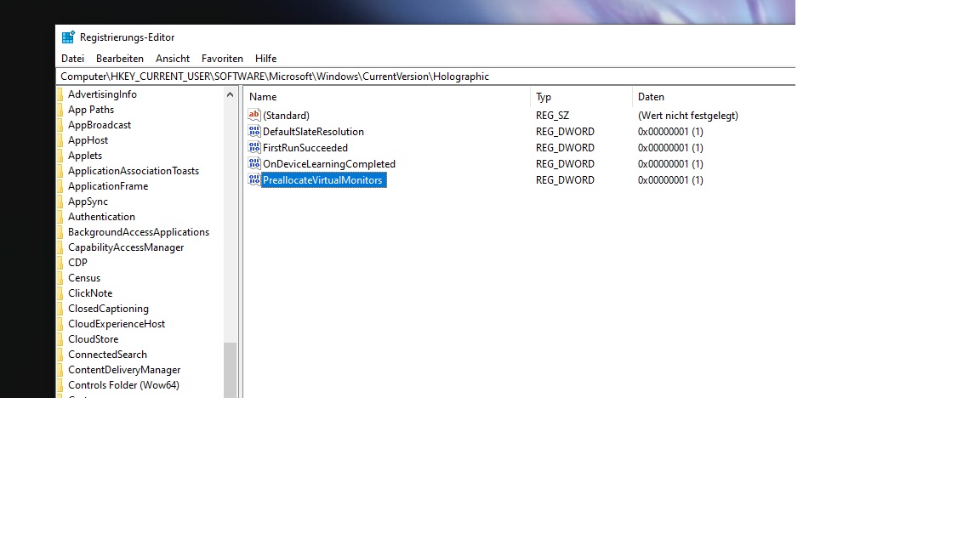Select the Authentication key
The height and width of the screenshot is (551, 980).
coord(101,217)
